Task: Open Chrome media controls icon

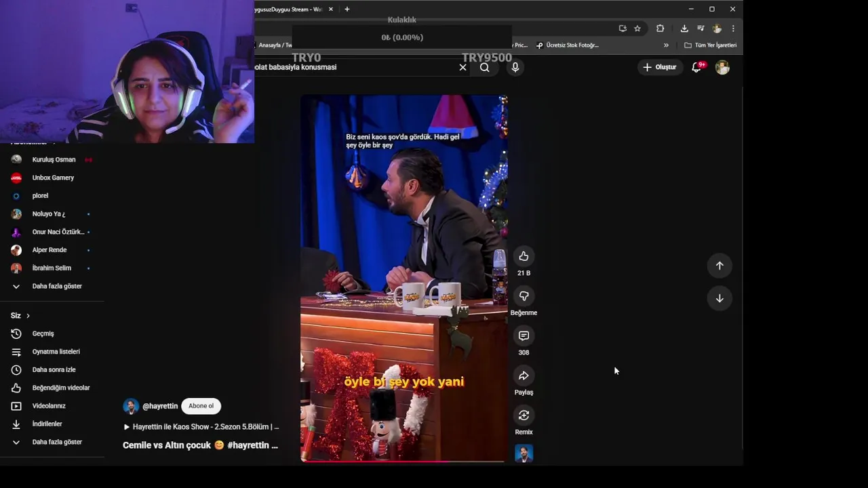Action: (x=701, y=28)
